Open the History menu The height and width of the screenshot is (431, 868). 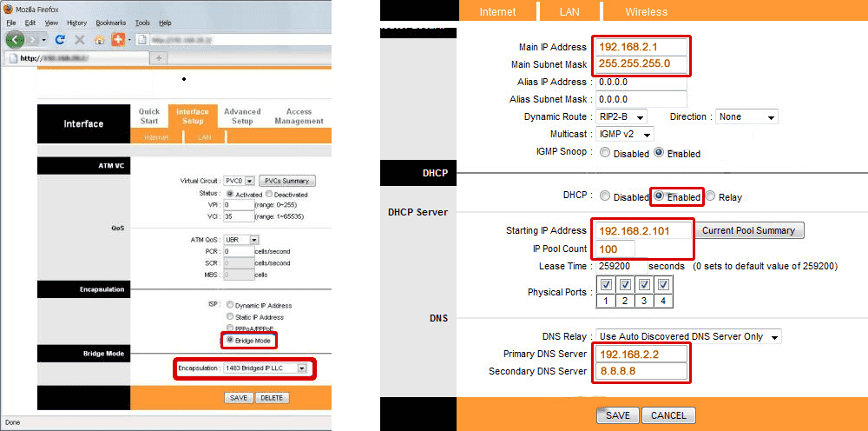point(77,23)
